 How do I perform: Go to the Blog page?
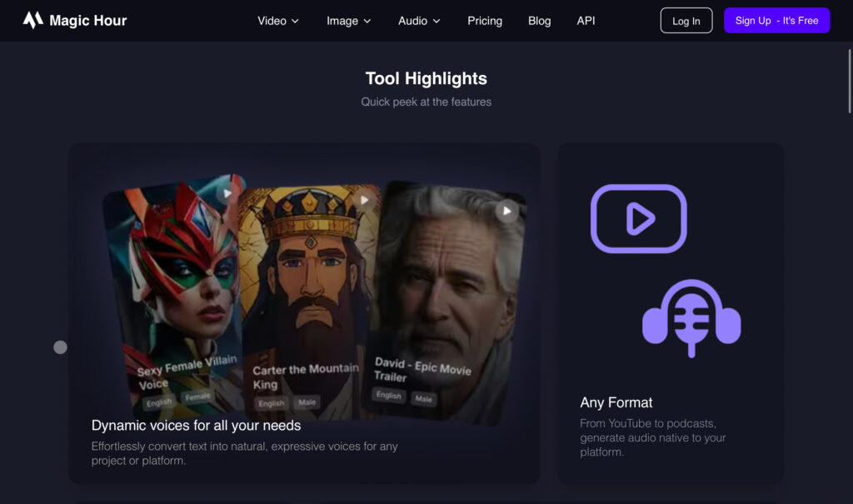[x=539, y=21]
